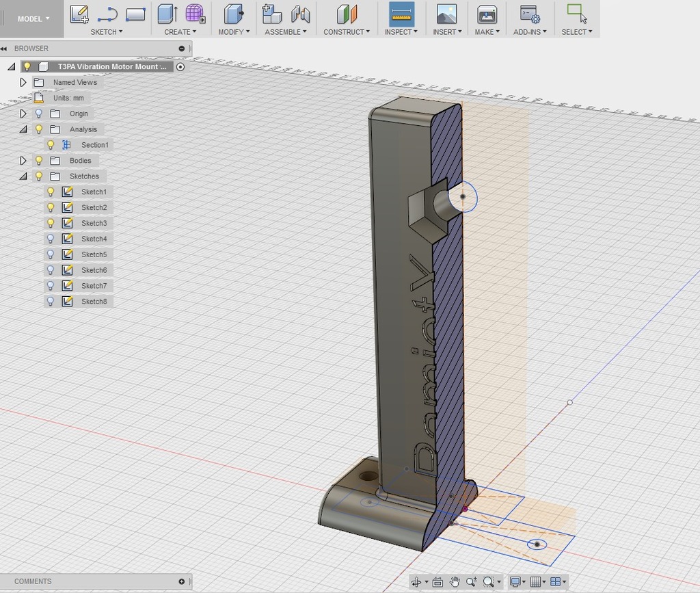This screenshot has height=593, width=700.
Task: Show Sketch8 using its lightbulb
Action: tap(51, 301)
